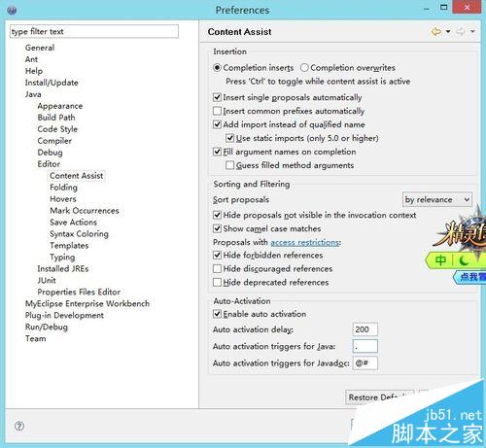
Task: Open JUnit preferences
Action: 47,280
